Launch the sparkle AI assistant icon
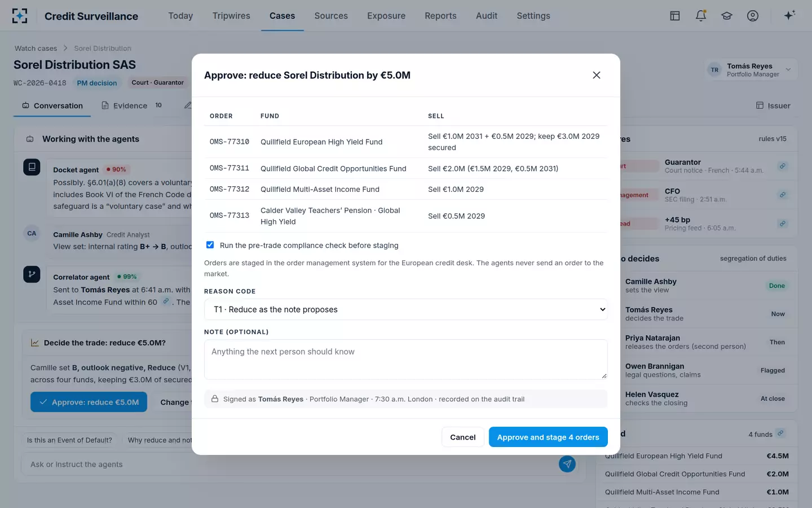Screen dimensions: 812x508 tap(789, 15)
